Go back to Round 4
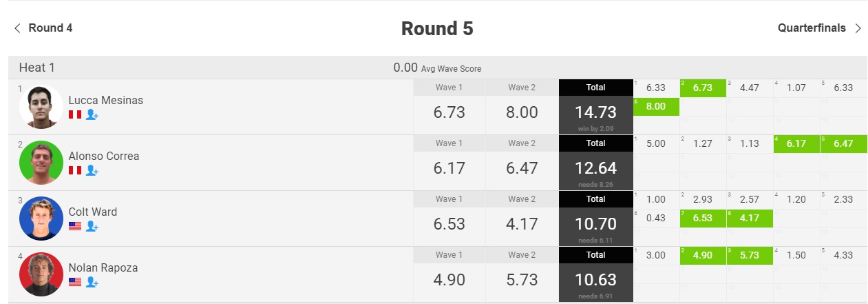The width and height of the screenshot is (868, 304). pyautogui.click(x=43, y=28)
